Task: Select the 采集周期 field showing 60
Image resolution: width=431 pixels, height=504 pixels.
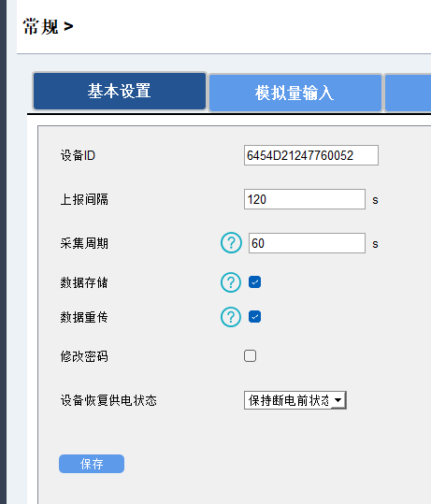Action: point(307,243)
